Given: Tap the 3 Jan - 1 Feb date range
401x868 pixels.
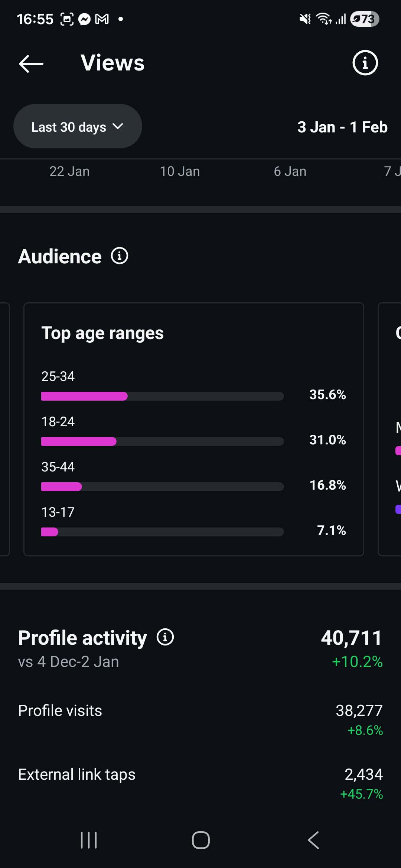Looking at the screenshot, I should [x=342, y=127].
